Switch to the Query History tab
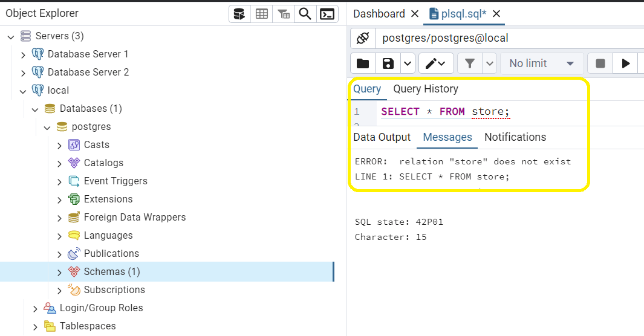Screen dimensions: 644x336 tap(426, 89)
